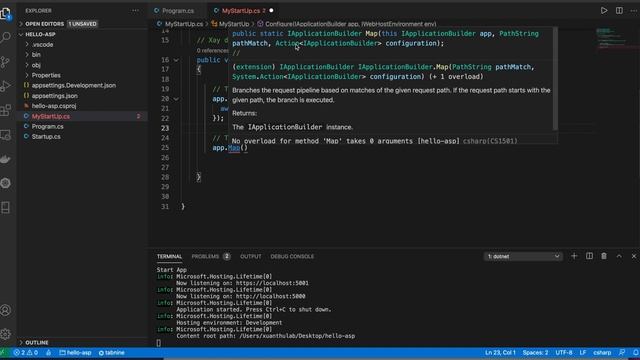
Task: Click the hover tooltip scrollbar
Action: coord(556,79)
